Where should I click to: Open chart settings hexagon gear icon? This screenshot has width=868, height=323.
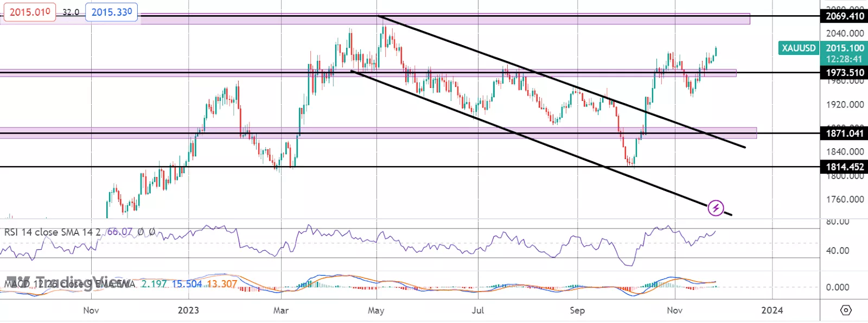(846, 311)
